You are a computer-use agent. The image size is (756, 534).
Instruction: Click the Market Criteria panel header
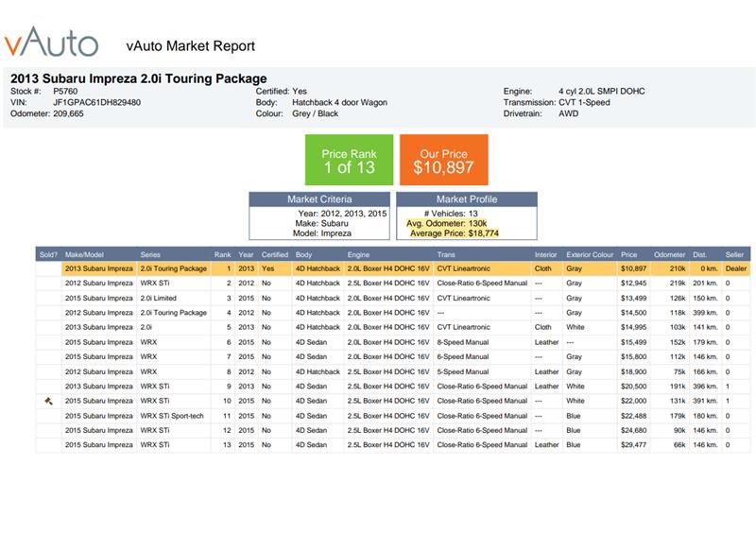tap(319, 199)
